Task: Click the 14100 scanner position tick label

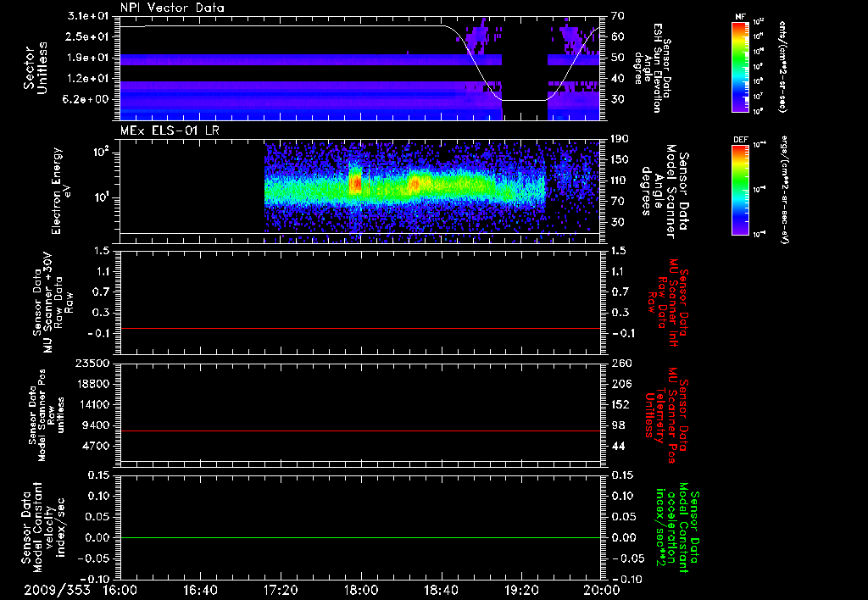Action: point(93,404)
